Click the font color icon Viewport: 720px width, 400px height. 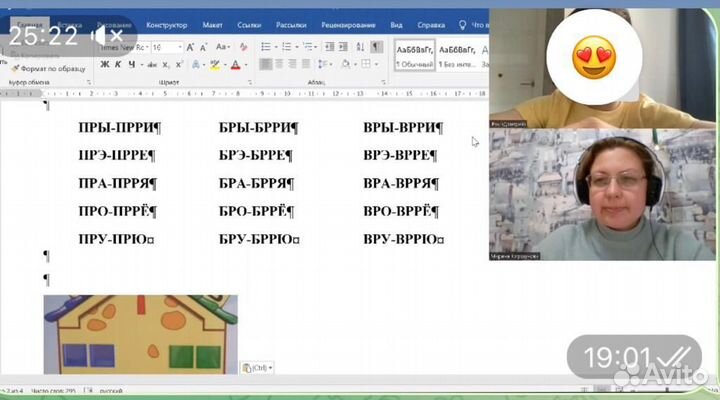pyautogui.click(x=233, y=65)
